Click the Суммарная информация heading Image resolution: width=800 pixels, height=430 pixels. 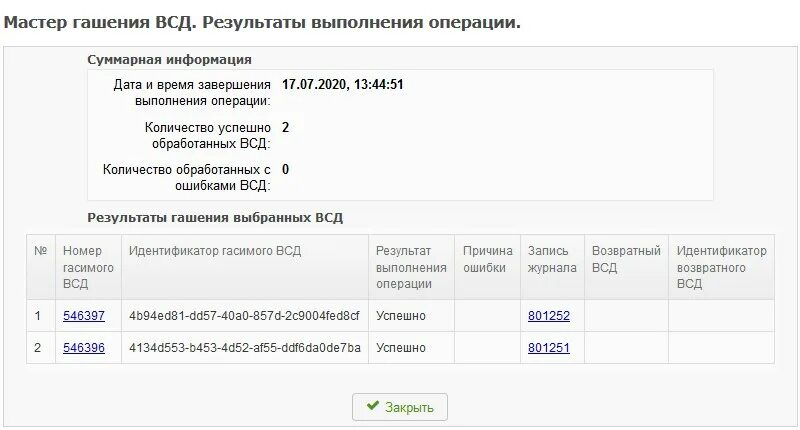(x=169, y=60)
